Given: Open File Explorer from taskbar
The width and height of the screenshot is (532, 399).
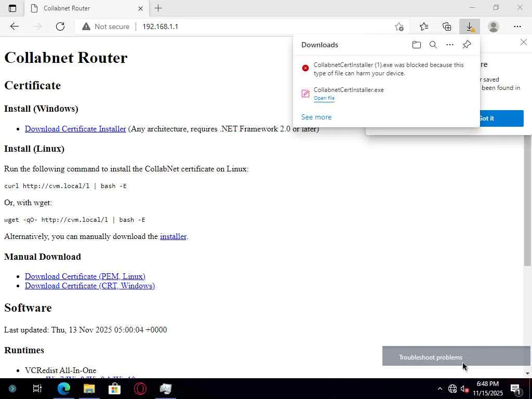Looking at the screenshot, I should click(x=89, y=389).
